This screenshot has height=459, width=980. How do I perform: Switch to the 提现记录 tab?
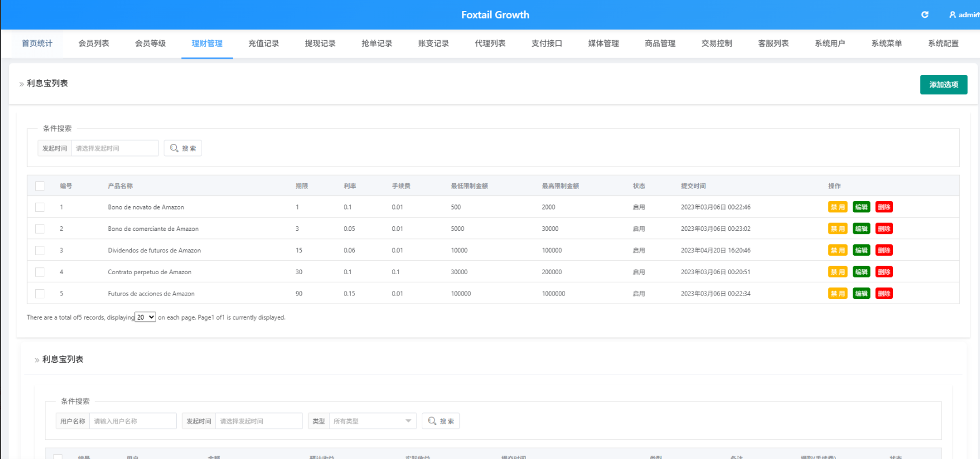click(320, 43)
